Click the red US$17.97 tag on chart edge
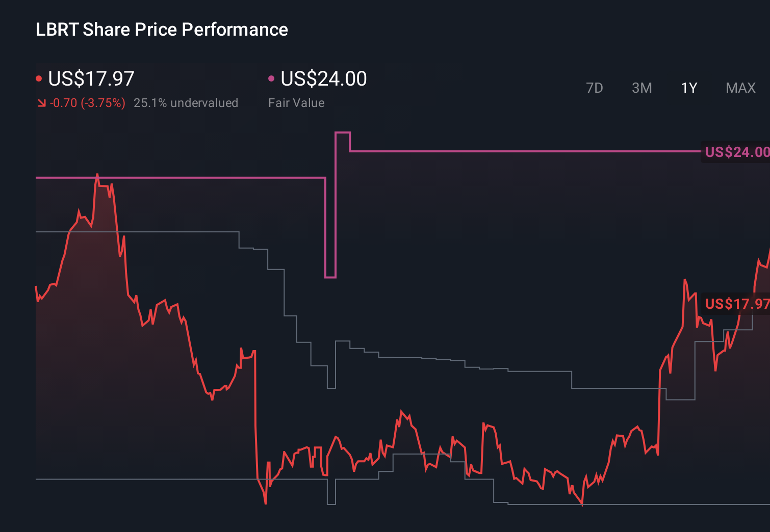770x532 pixels. (736, 304)
